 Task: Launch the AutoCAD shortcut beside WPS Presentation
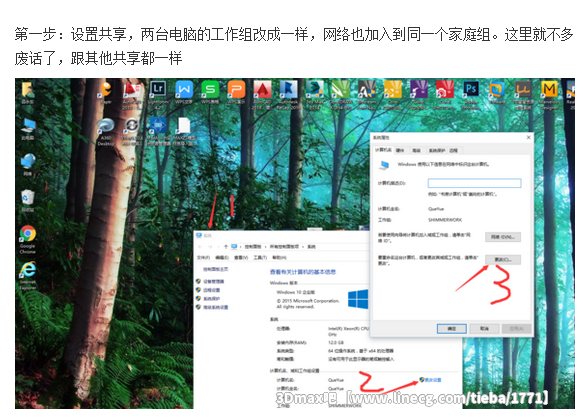pos(262,94)
